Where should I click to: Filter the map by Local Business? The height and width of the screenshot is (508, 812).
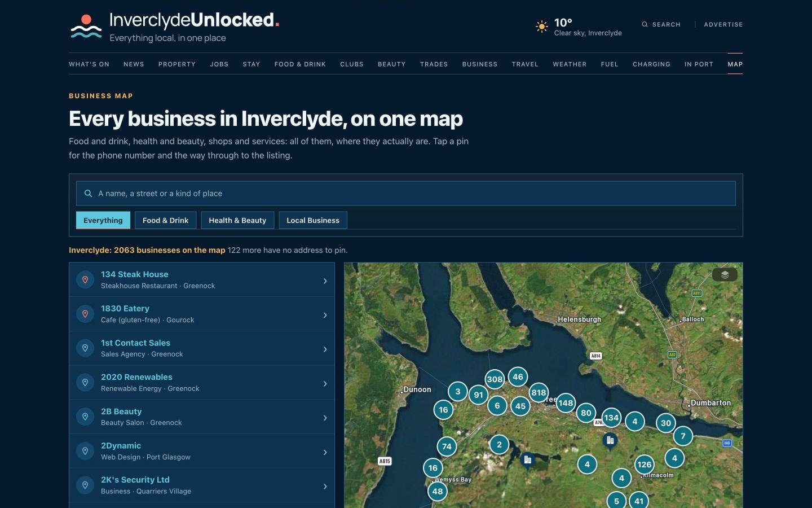(313, 220)
